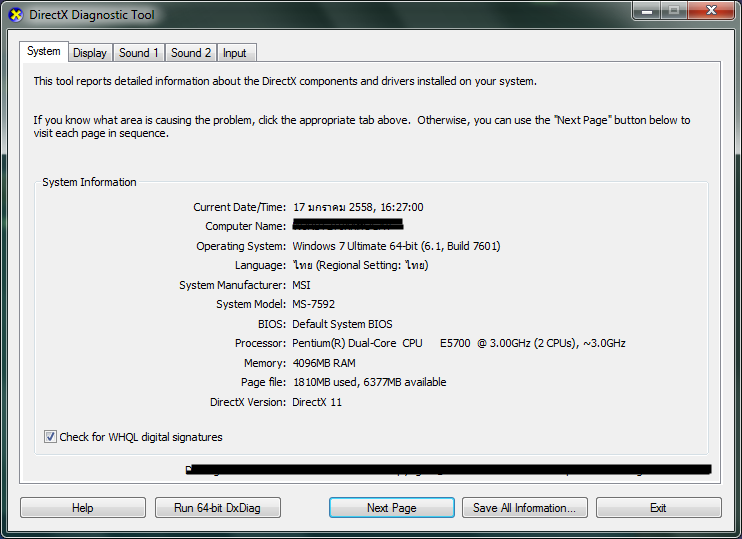Click the current date/time value '16:27:00'
742x539 pixels.
point(402,207)
